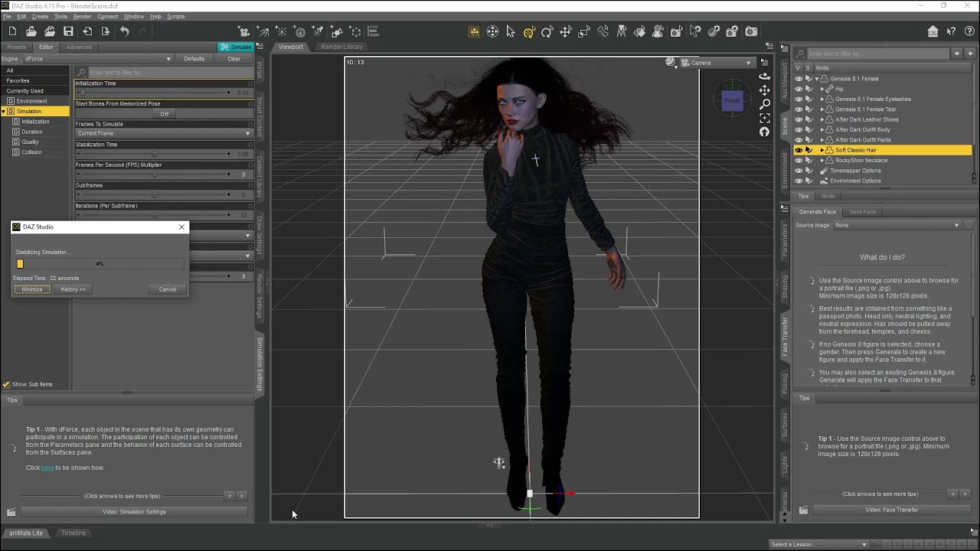Open the Align tool icon
980x551 pixels.
tap(374, 31)
